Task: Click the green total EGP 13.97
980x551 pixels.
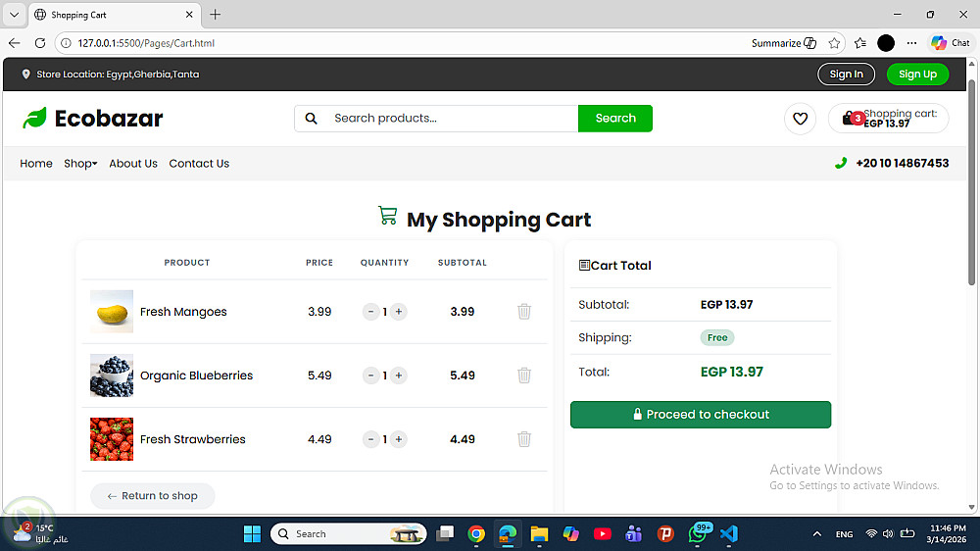Action: (731, 372)
